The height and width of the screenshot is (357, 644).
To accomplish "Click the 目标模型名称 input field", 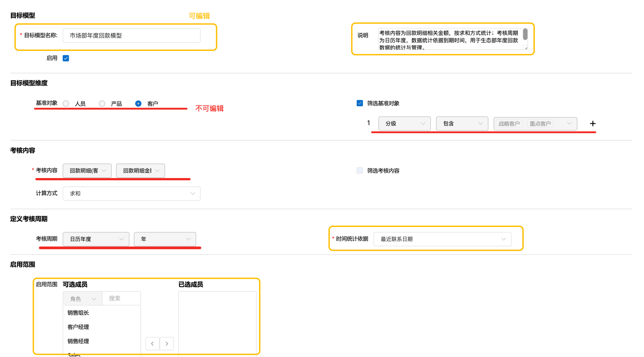I will pyautogui.click(x=131, y=35).
